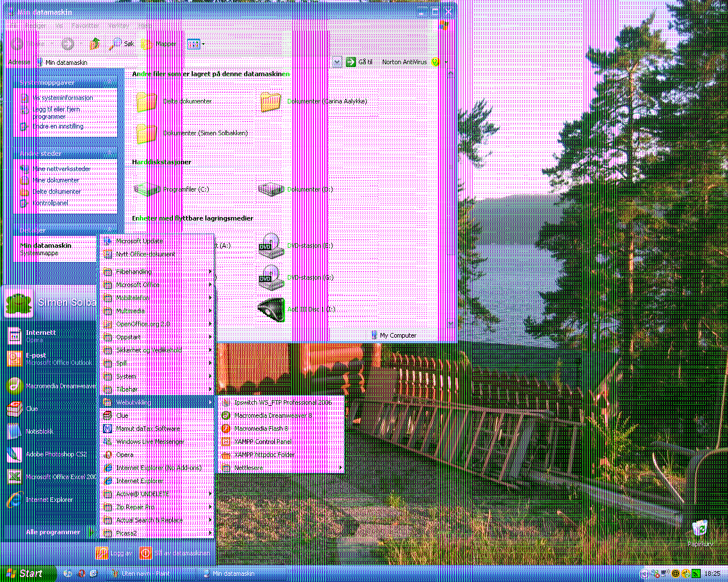Open Notisblokk from start menu
728x582 pixels.
point(50,431)
